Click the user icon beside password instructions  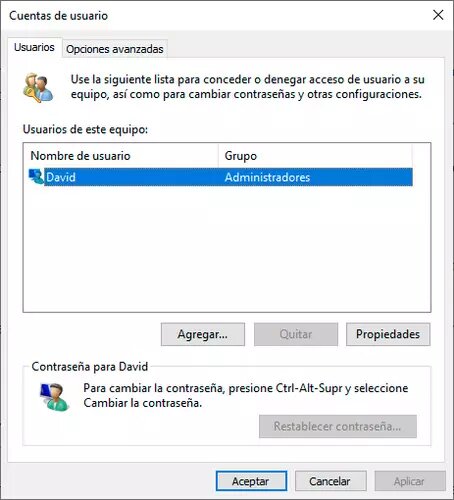point(54,397)
